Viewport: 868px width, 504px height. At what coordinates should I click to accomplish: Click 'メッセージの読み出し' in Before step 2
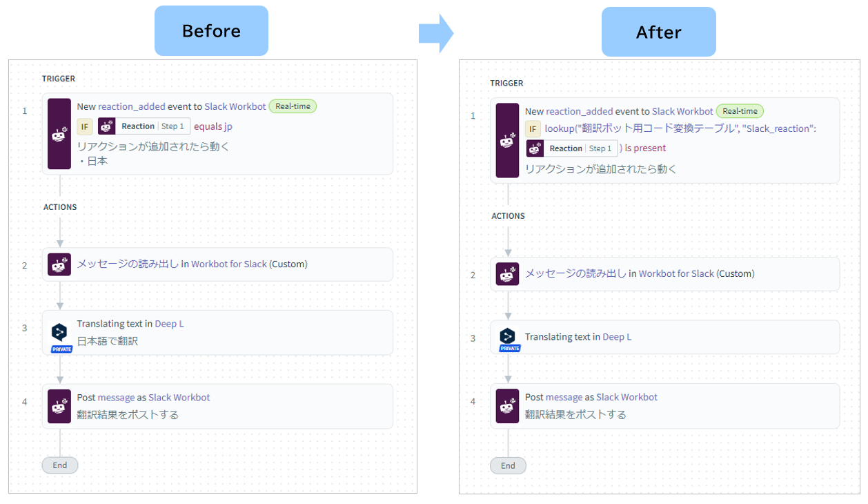pyautogui.click(x=128, y=264)
